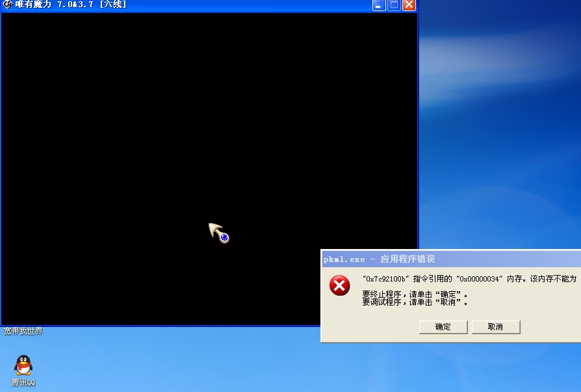Minimize the 唯有魔力 game window

pos(378,5)
